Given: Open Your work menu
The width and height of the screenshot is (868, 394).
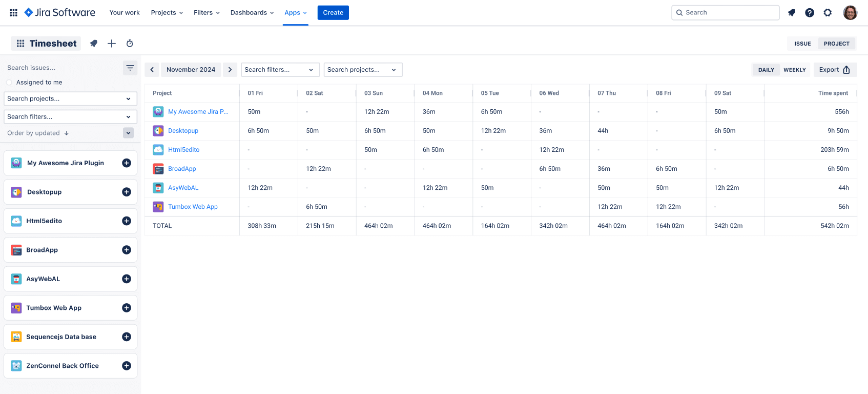Looking at the screenshot, I should [x=125, y=13].
